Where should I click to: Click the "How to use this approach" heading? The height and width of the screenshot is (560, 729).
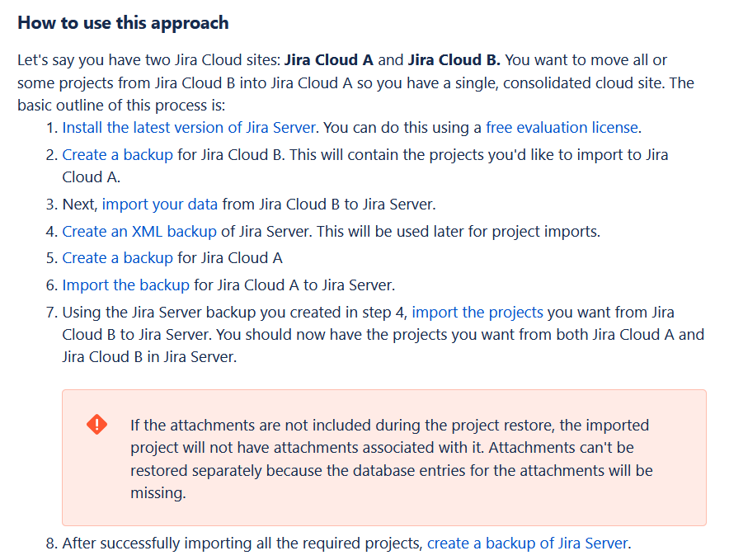(123, 22)
